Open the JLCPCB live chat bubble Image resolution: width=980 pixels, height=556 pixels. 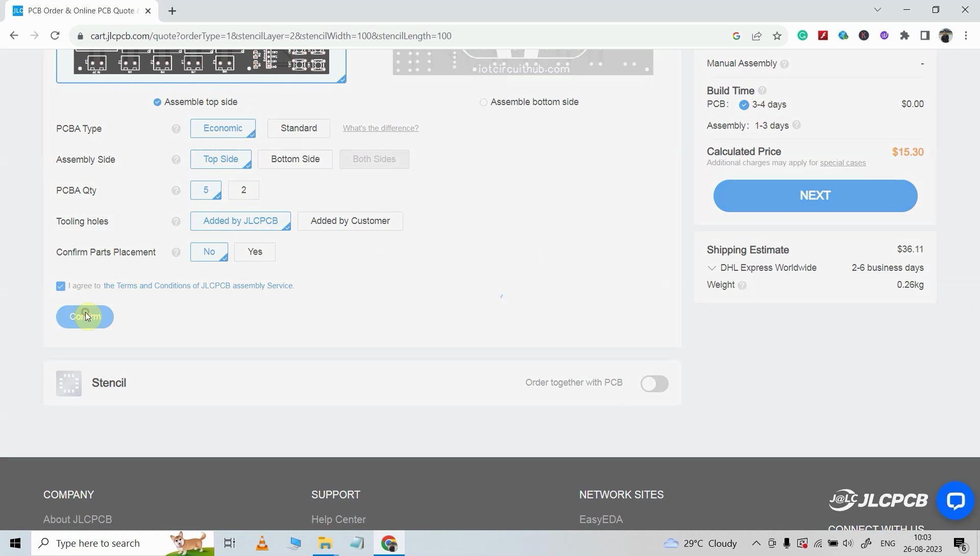click(x=955, y=500)
